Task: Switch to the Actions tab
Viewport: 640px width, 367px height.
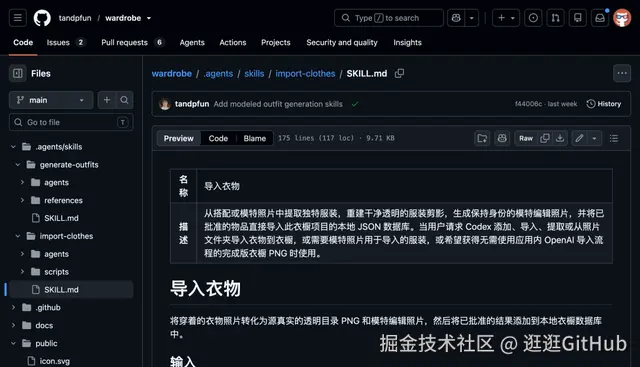Action: coord(233,42)
